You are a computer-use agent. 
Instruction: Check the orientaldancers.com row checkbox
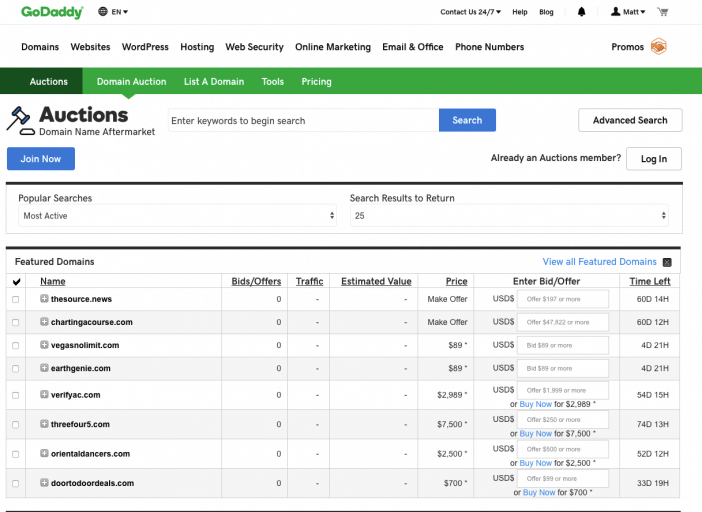pos(16,454)
